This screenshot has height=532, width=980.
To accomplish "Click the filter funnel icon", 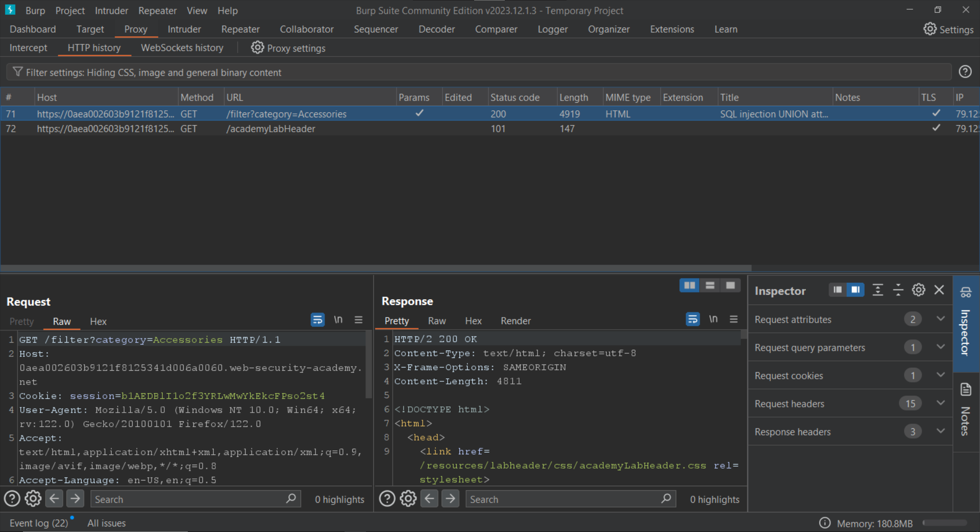I will tap(17, 72).
